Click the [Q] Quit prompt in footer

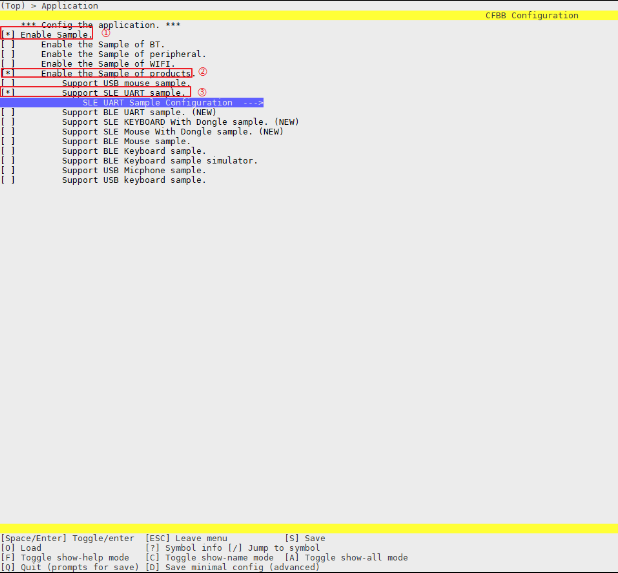tap(66, 567)
